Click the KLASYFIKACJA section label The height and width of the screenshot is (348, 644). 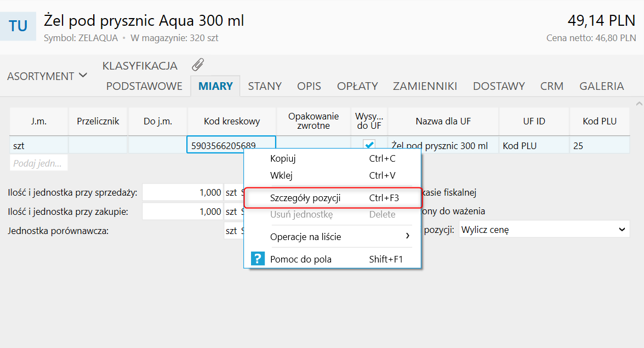click(x=140, y=66)
